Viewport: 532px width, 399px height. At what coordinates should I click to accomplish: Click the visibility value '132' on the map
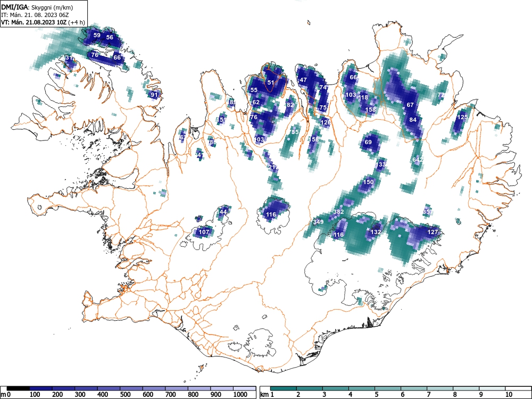[376, 232]
